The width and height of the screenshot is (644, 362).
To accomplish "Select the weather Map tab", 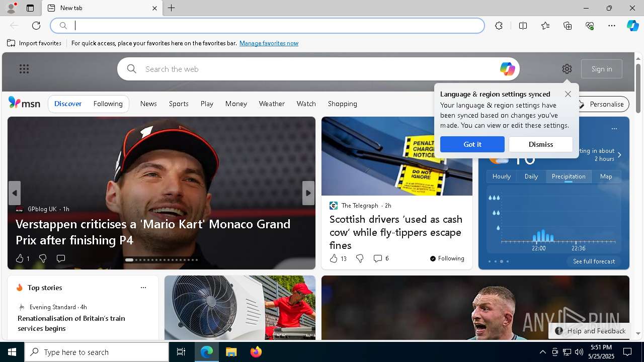I will tap(606, 176).
